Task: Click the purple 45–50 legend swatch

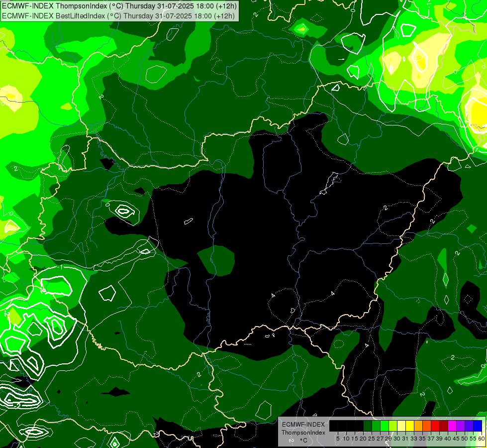Action: coord(461,426)
